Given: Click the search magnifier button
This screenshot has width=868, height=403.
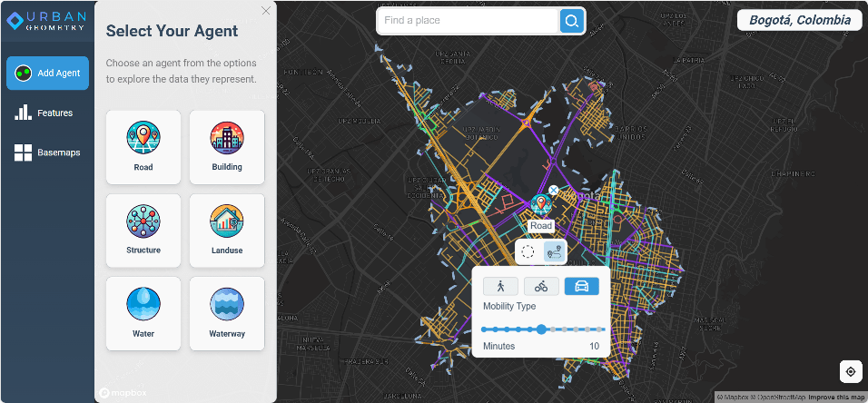Looking at the screenshot, I should [x=571, y=21].
